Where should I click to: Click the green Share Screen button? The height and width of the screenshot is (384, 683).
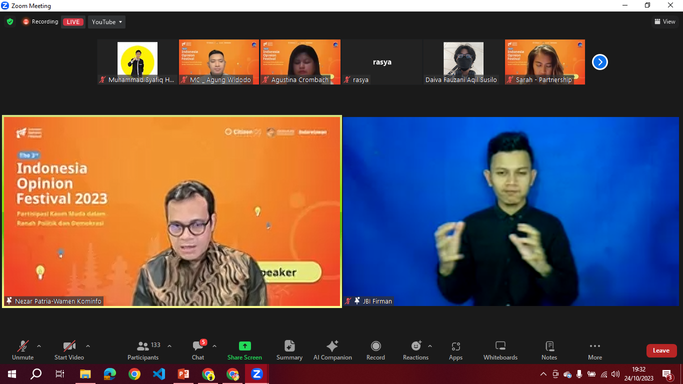(245, 350)
